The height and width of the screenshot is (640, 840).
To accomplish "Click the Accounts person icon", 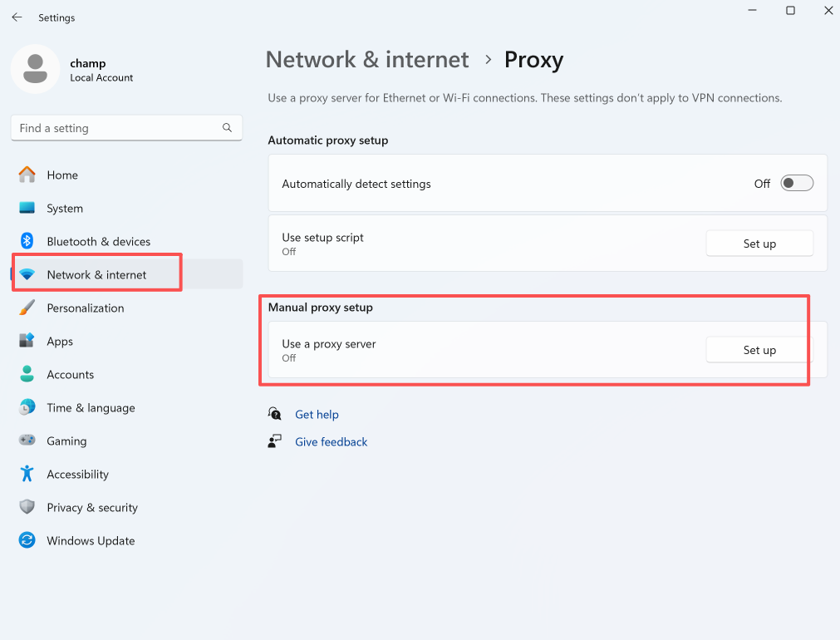I will click(x=27, y=375).
